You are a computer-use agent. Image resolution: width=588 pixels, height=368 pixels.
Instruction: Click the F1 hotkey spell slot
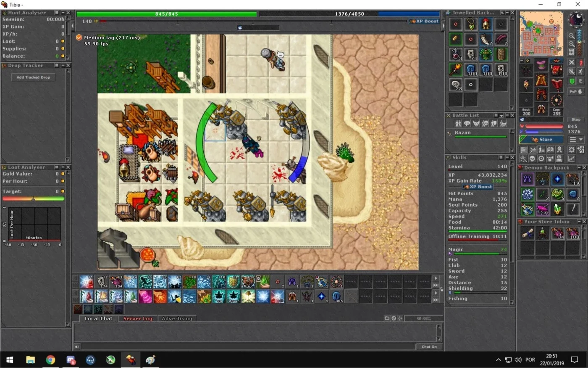pyautogui.click(x=87, y=282)
